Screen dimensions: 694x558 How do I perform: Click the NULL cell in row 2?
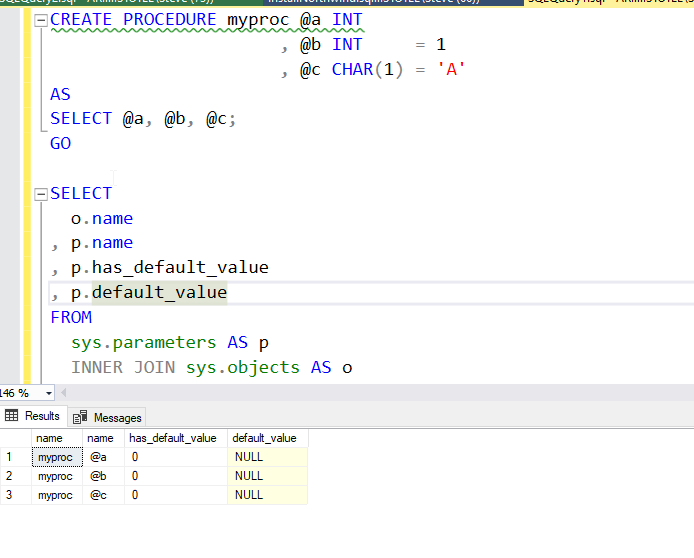[x=249, y=476]
